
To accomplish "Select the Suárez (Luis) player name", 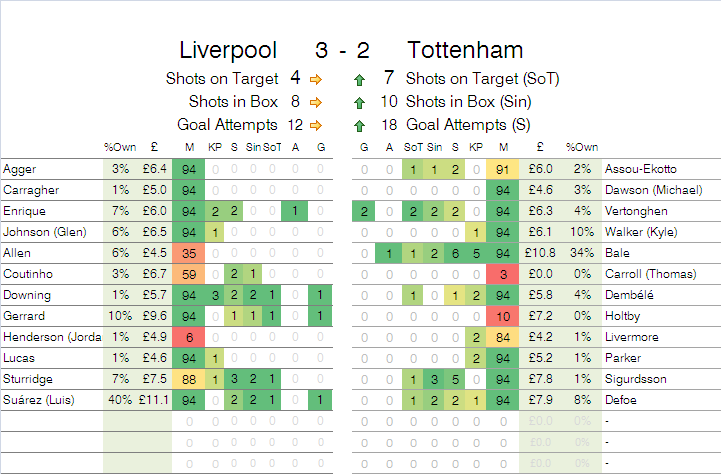I will (36, 400).
